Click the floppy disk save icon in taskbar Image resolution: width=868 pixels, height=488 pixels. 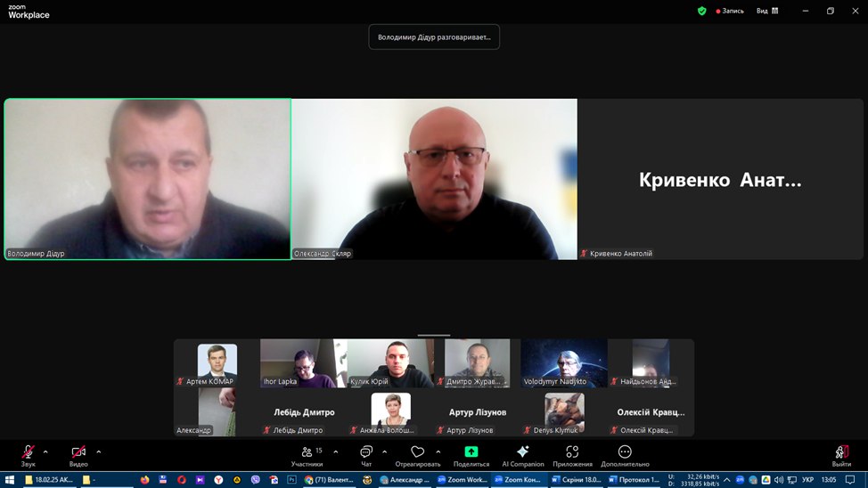pos(163,480)
